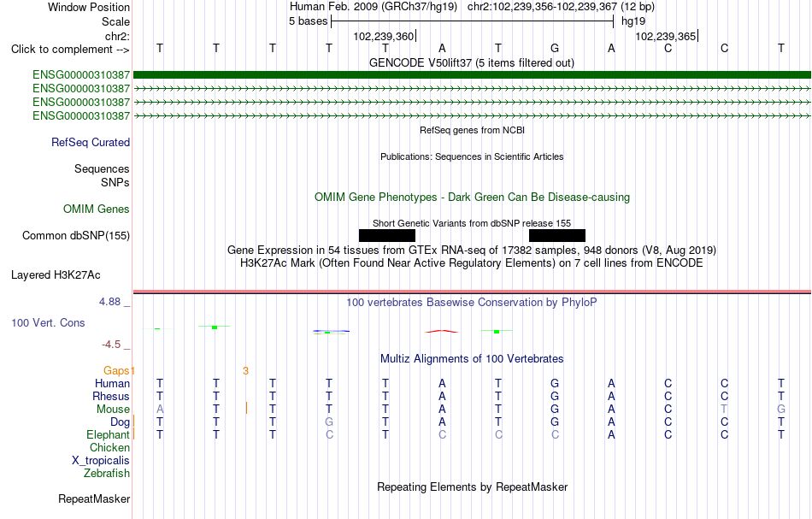The image size is (812, 519).
Task: Click the 4.88 PhyloP upper limit value
Action: (x=109, y=302)
